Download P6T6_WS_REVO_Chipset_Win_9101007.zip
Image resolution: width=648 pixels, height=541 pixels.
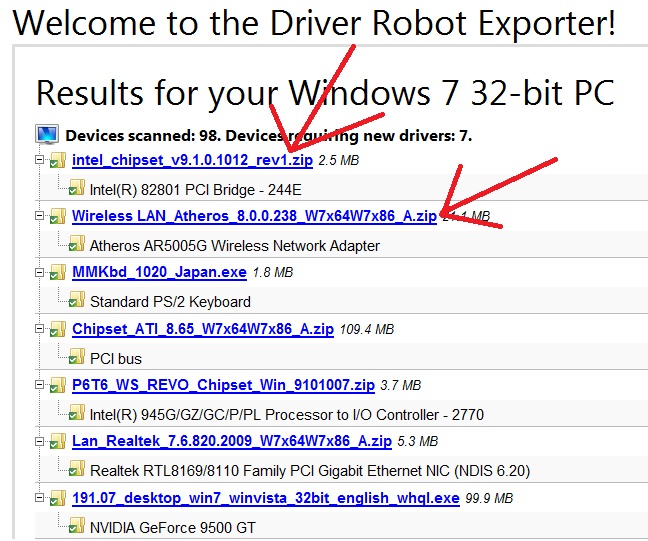223,385
